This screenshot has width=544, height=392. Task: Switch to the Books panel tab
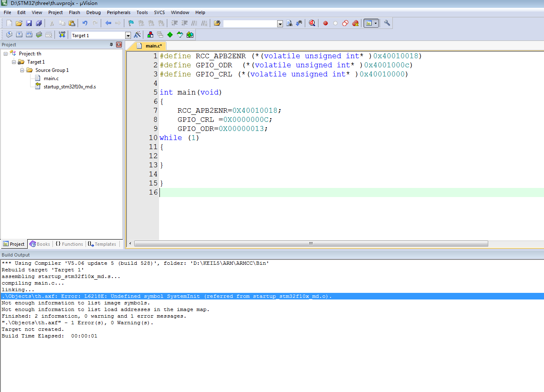click(x=40, y=244)
